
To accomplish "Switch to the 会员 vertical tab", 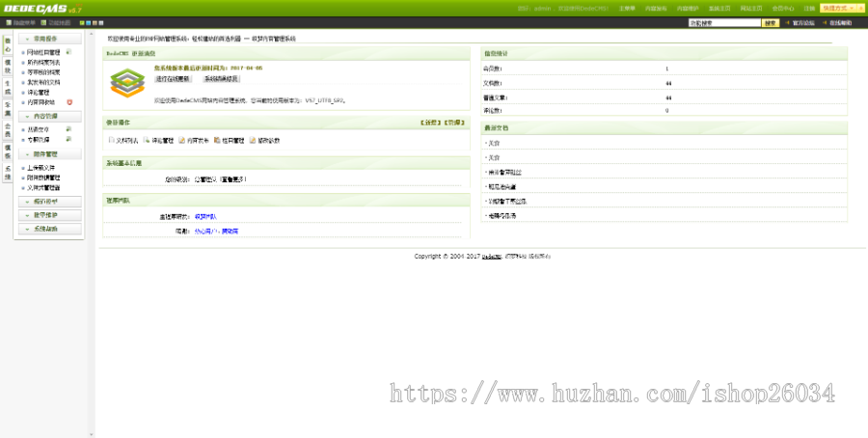I will point(8,130).
